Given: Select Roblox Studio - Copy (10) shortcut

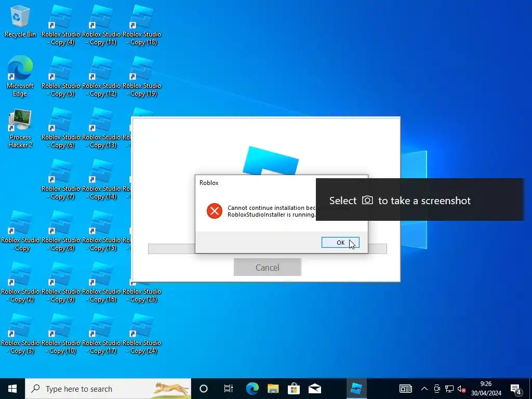Looking at the screenshot, I should coord(61,335).
